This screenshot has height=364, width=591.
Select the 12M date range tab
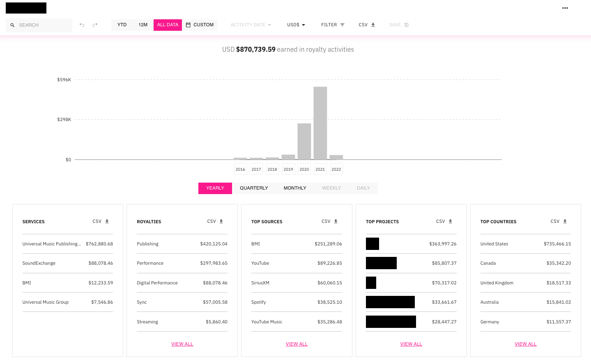click(143, 25)
